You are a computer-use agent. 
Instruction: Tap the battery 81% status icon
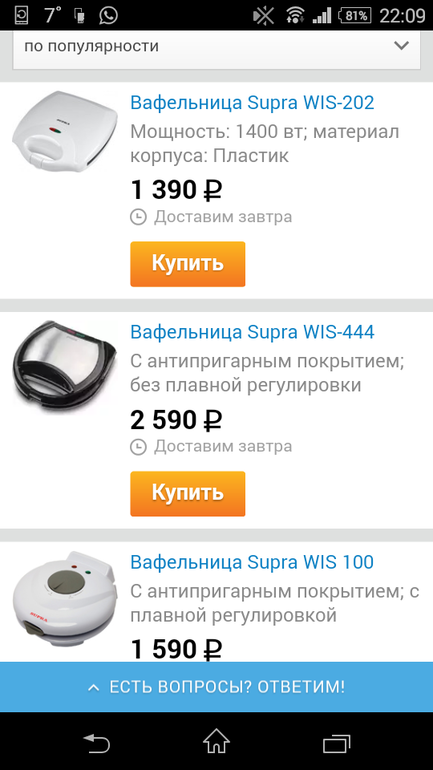(355, 16)
